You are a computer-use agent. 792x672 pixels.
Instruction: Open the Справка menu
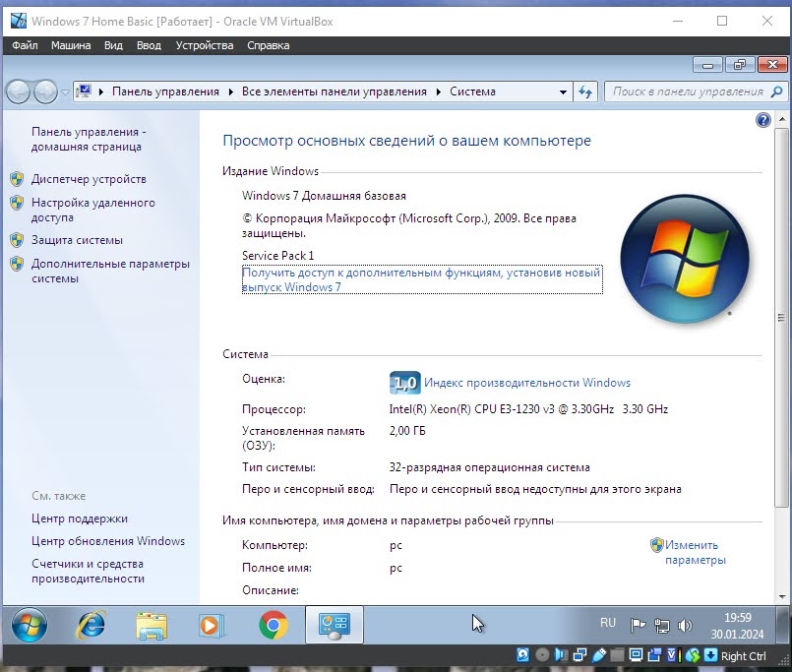click(x=269, y=45)
